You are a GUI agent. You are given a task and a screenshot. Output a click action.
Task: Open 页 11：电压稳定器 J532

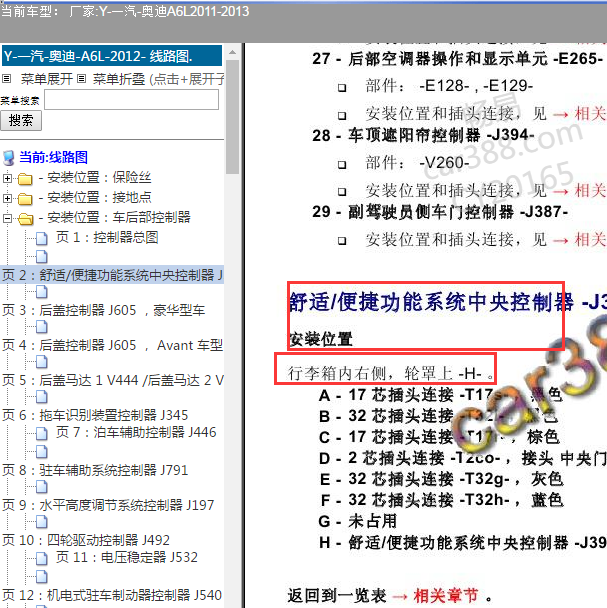pos(127,558)
